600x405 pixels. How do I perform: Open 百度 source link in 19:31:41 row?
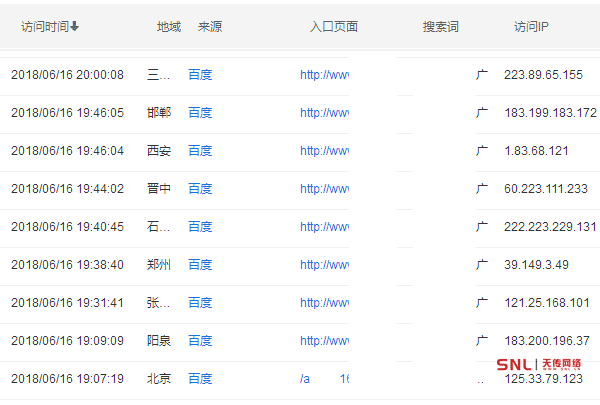pyautogui.click(x=200, y=303)
